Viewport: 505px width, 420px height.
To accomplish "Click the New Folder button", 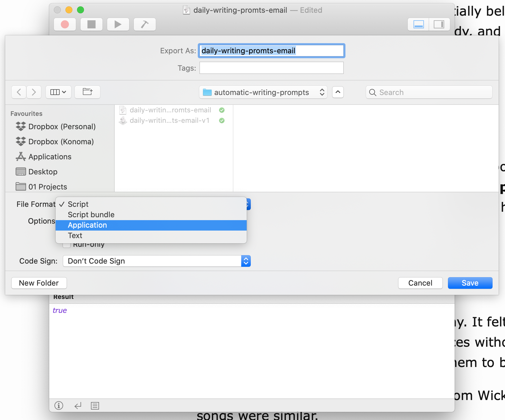I will pos(39,283).
